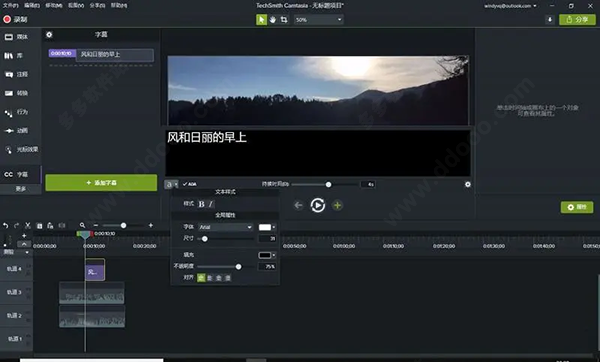Expand the account email dropdown
Viewport: 600px width, 362px height.
[x=510, y=6]
